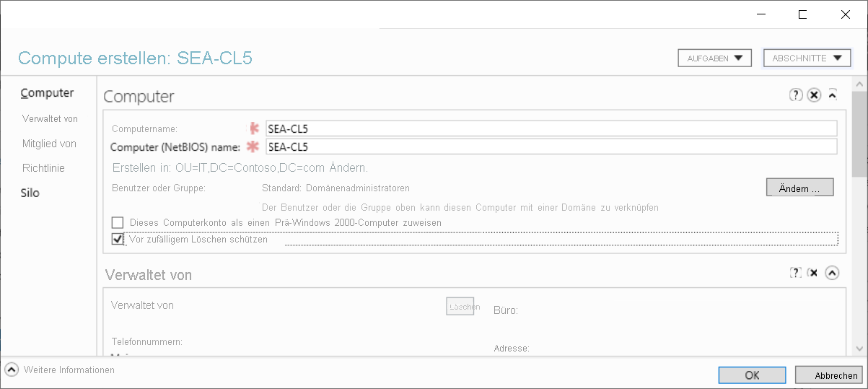
Task: Minimize the window
Action: [x=760, y=14]
